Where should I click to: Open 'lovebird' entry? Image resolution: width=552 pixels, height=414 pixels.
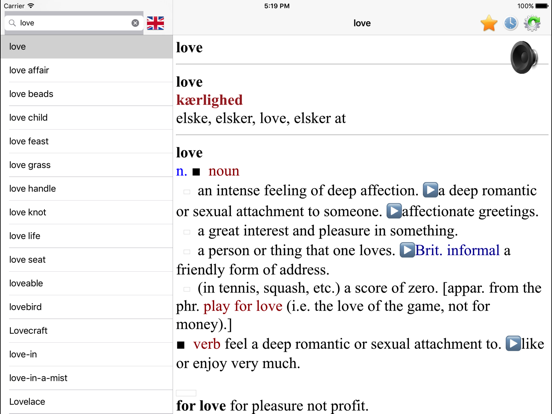click(87, 307)
